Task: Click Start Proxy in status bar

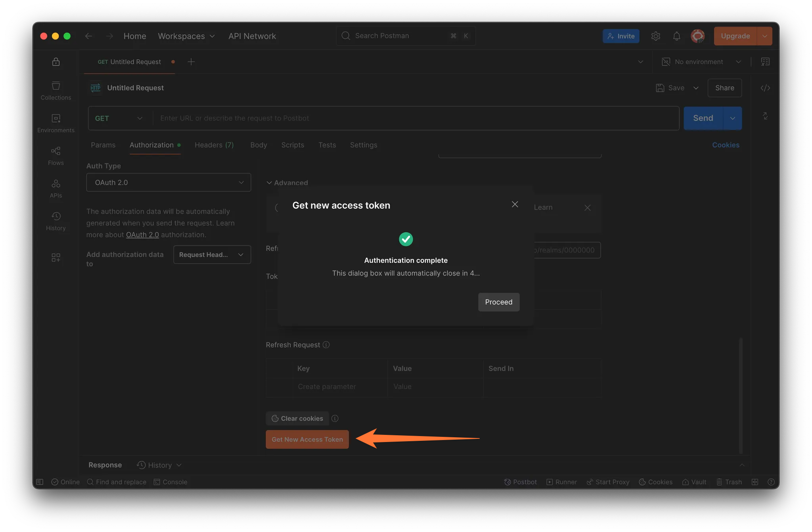Action: 608,482
